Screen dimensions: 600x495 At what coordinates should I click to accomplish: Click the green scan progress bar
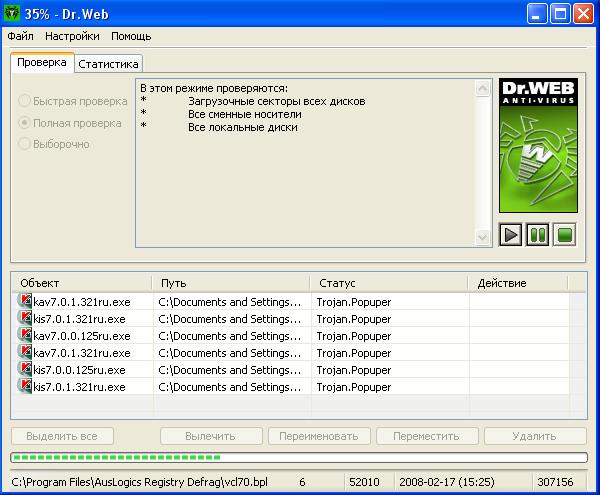[299, 457]
